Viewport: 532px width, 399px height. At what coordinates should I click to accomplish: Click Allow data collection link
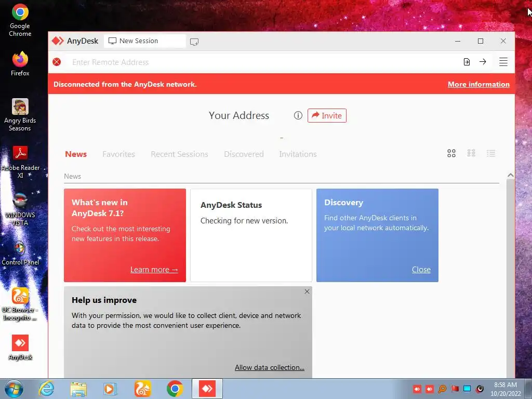(270, 367)
